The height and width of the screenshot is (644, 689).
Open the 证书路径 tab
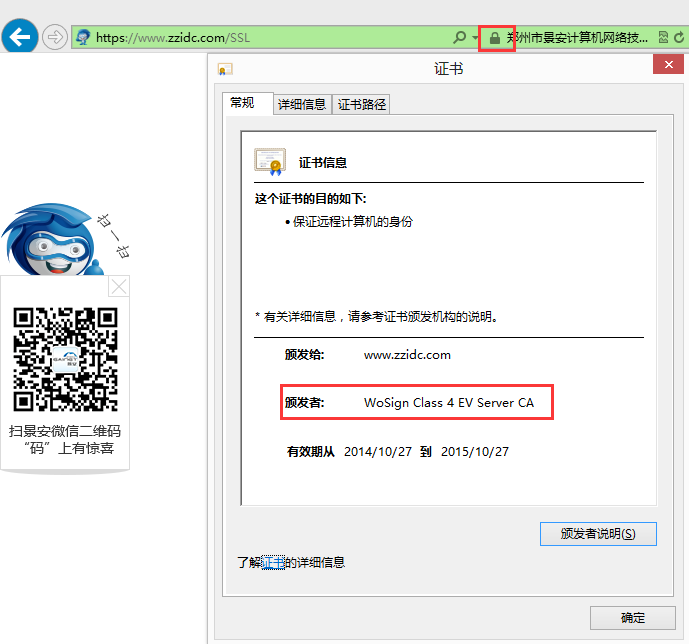click(x=361, y=105)
